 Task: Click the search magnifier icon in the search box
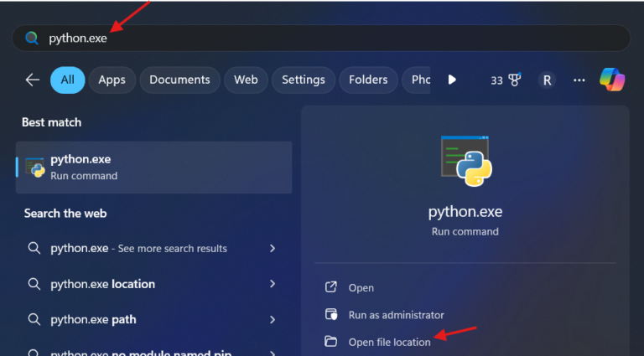tap(32, 39)
